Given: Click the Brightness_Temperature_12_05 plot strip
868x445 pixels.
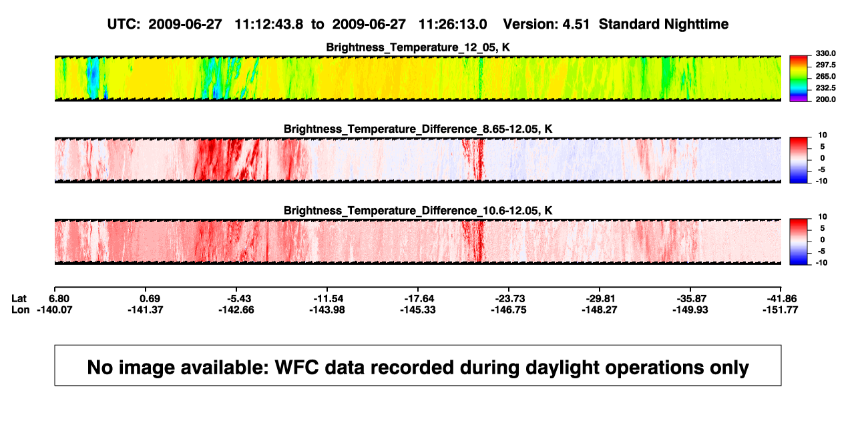Looking at the screenshot, I should click(x=417, y=79).
